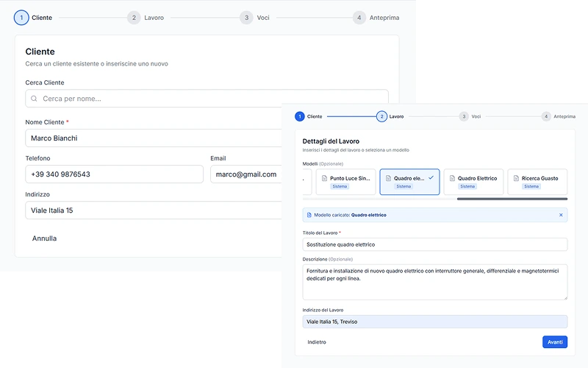Click the step 3 circle beside Voci in Cliente form
The width and height of the screenshot is (588, 368).
coord(246,18)
